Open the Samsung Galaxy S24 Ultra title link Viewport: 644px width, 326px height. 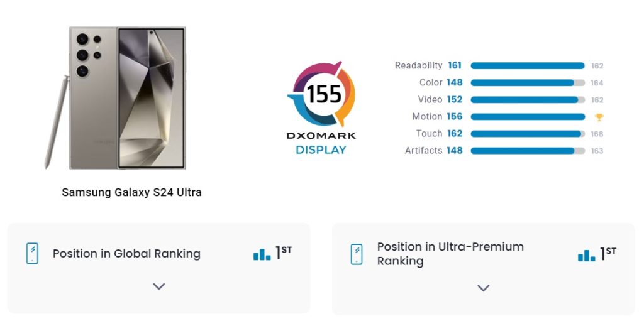click(132, 192)
